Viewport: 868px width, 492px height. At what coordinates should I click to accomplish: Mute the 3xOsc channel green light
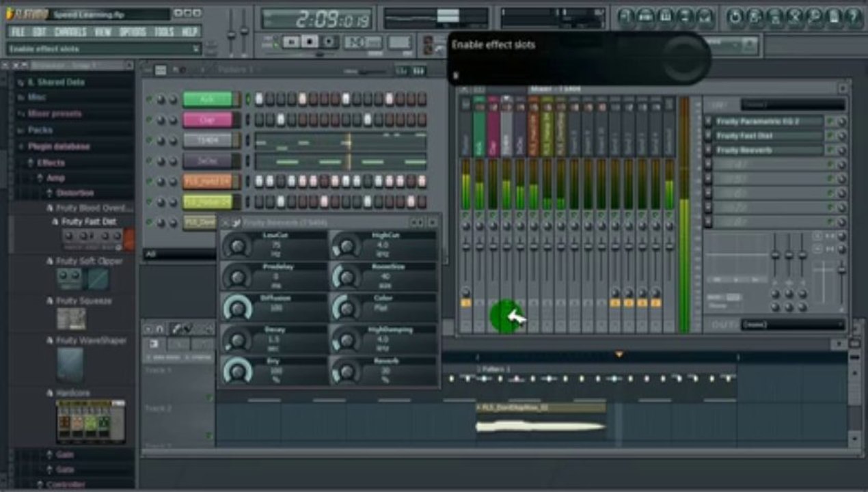click(149, 161)
